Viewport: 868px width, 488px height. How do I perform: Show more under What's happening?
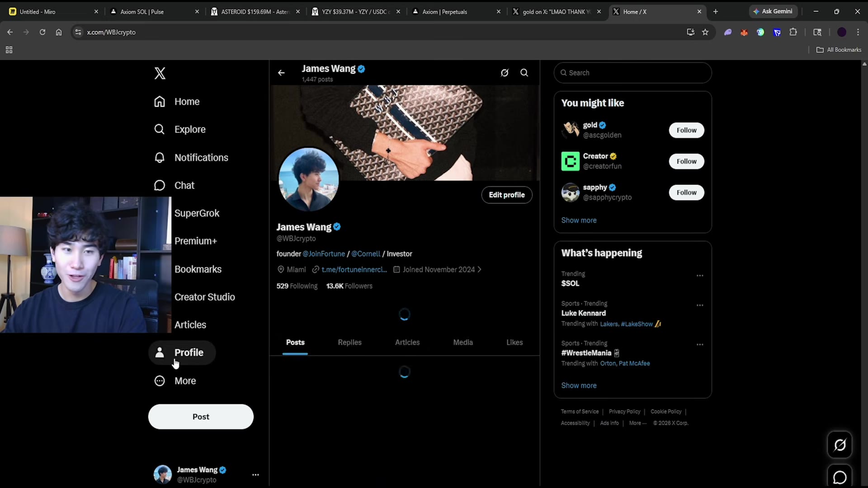[579, 386]
